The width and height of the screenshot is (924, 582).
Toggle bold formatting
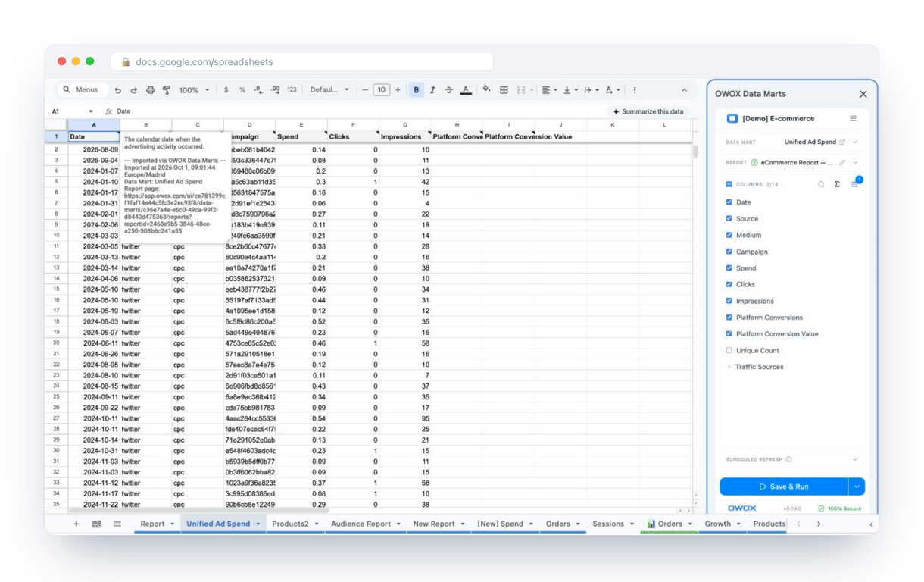pos(416,90)
